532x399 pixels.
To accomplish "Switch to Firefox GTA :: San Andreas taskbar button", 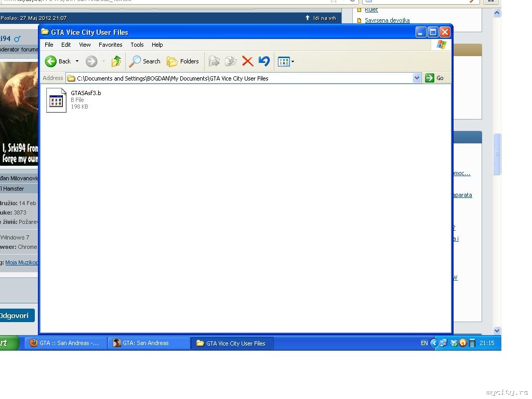I will (65, 343).
